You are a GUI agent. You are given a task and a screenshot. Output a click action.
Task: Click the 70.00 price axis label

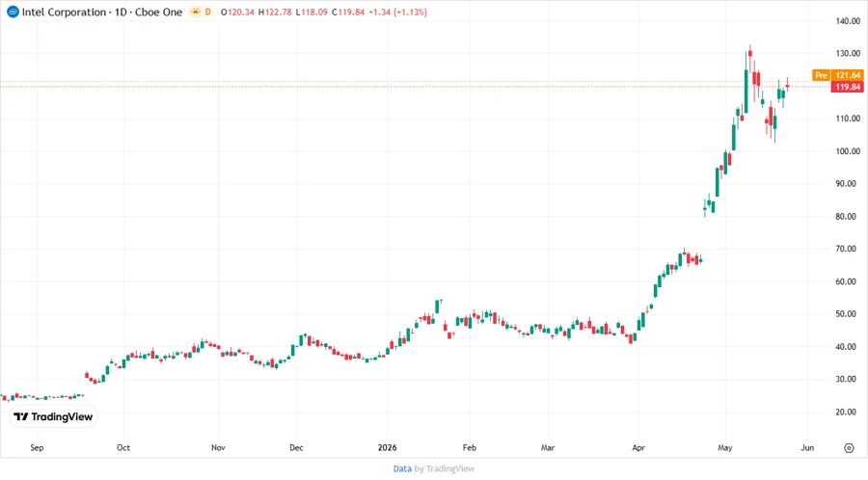(x=848, y=249)
